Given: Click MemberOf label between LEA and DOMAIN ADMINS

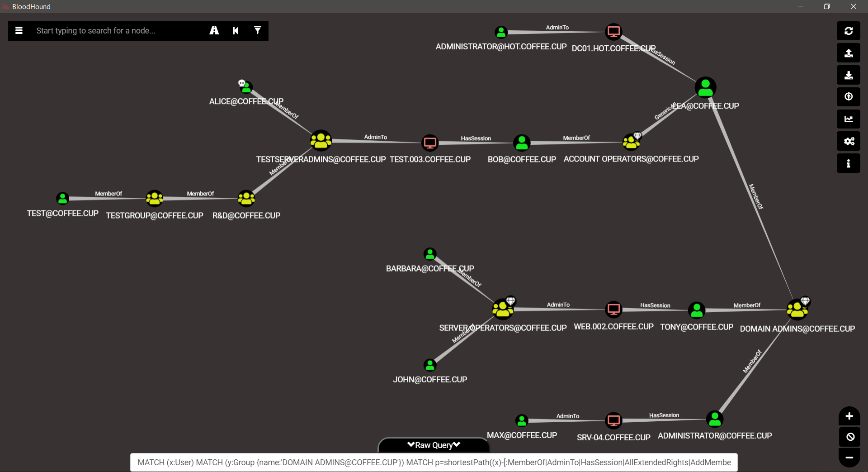Looking at the screenshot, I should pos(756,196).
